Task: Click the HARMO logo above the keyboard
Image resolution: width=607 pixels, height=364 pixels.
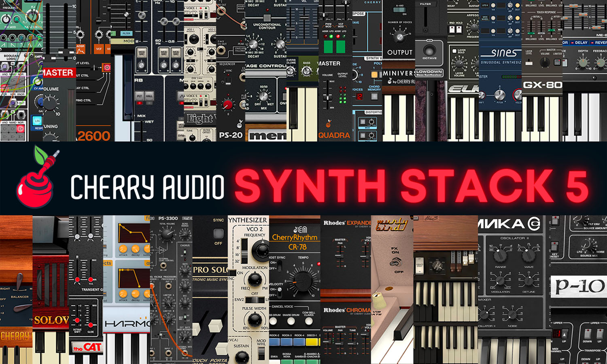Action: [x=127, y=324]
